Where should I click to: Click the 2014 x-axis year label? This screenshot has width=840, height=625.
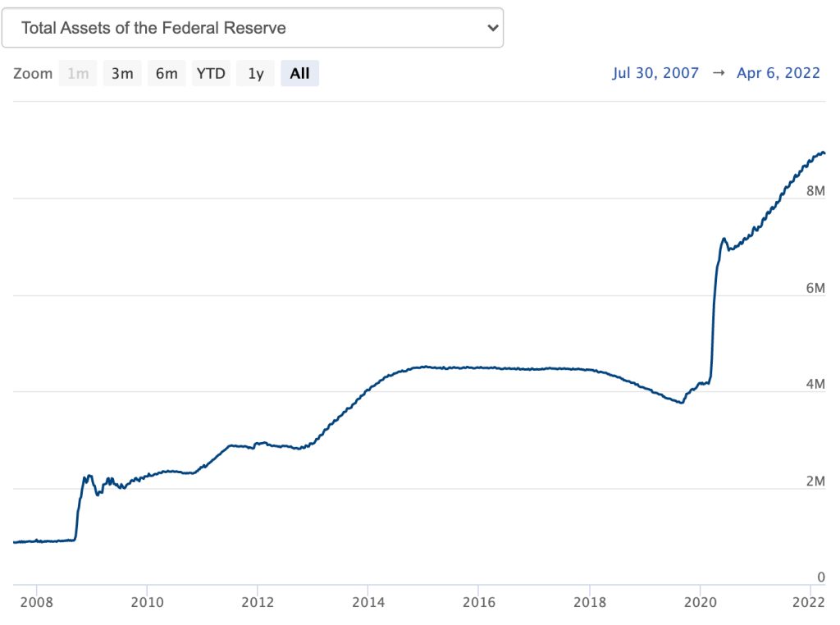(x=367, y=600)
